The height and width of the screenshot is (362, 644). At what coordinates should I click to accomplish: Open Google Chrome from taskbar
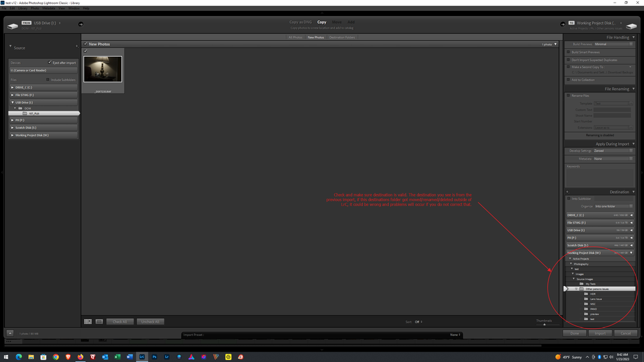pyautogui.click(x=55, y=357)
